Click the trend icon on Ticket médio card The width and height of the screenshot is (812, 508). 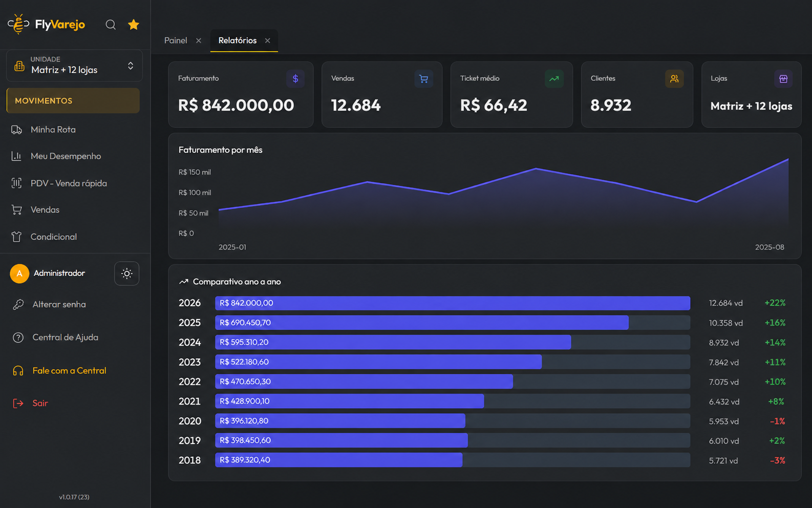click(x=554, y=79)
